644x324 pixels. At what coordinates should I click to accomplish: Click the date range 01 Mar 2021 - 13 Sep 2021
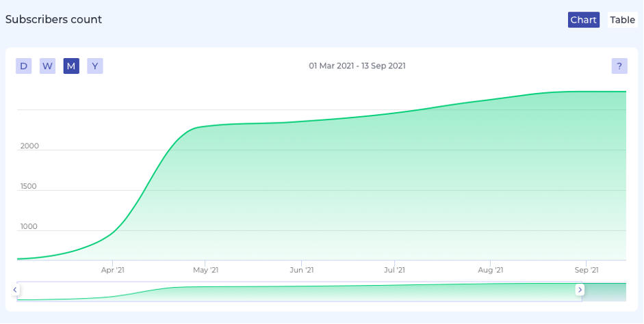click(357, 66)
